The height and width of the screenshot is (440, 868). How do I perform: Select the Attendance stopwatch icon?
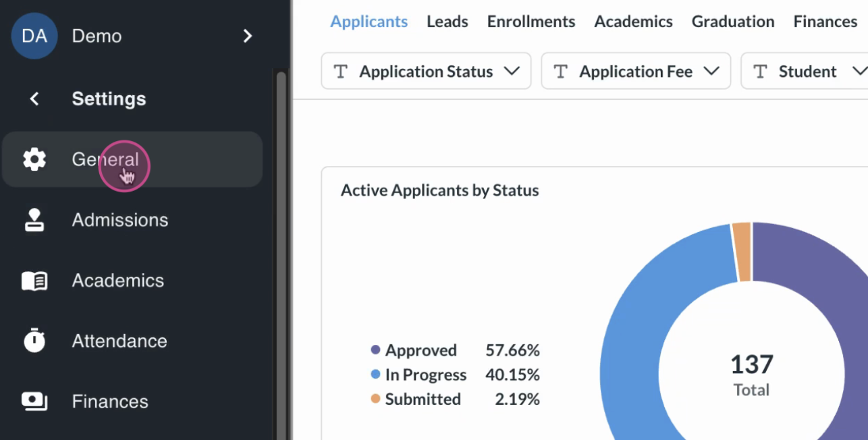click(x=34, y=340)
